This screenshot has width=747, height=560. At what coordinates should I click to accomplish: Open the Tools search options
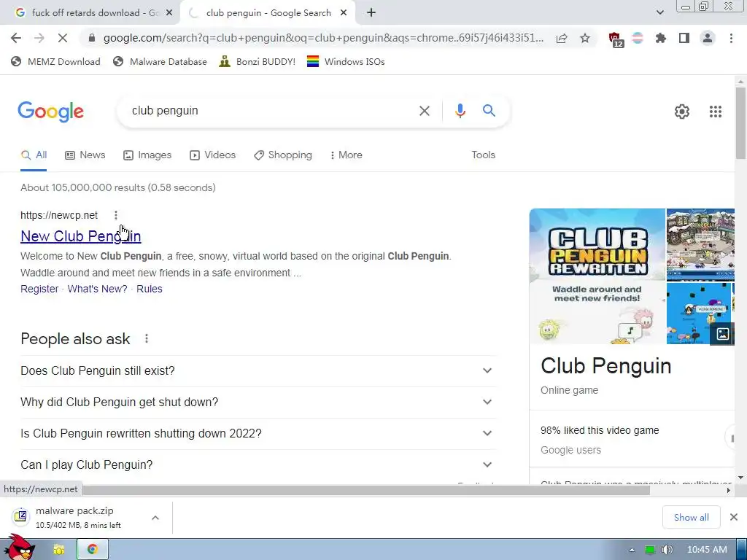tap(483, 155)
